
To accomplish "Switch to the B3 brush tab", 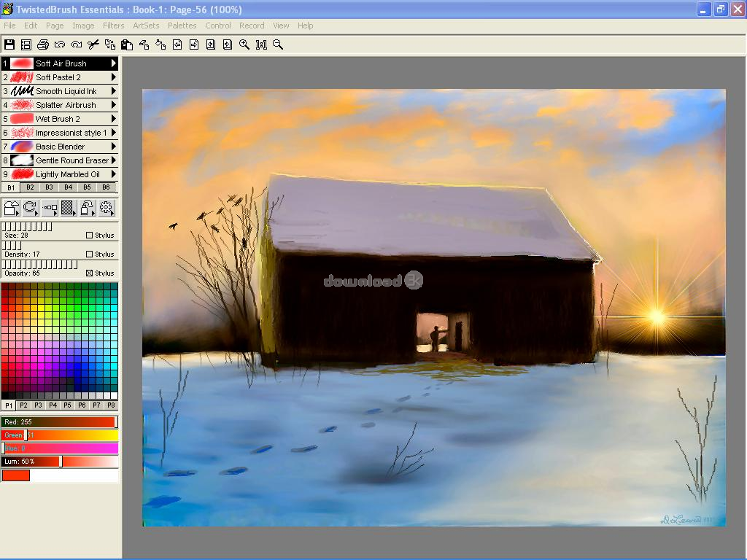I will click(49, 187).
